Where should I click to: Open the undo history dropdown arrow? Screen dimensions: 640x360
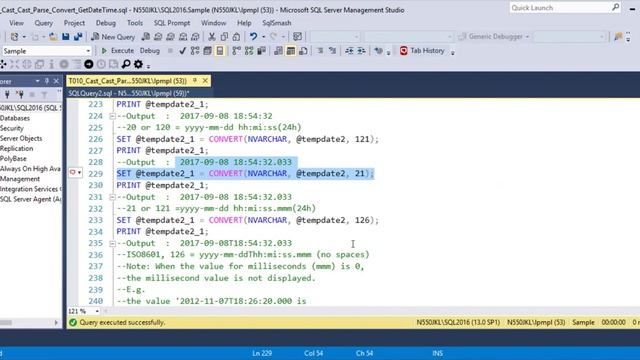coord(263,37)
